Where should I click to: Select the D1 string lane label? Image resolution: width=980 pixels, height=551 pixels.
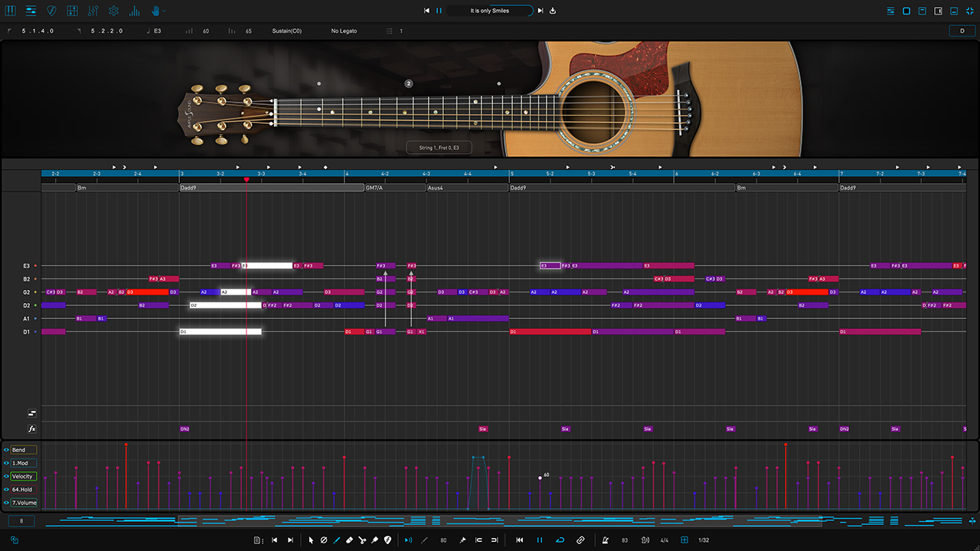(27, 332)
